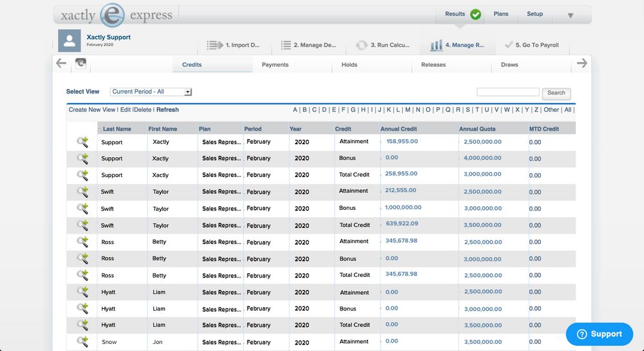
Task: Open details for Snow Attainment row
Action: click(83, 341)
